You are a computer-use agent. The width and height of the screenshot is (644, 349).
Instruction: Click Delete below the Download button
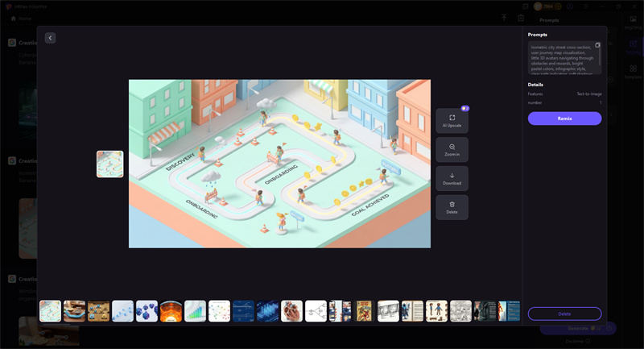pyautogui.click(x=452, y=207)
